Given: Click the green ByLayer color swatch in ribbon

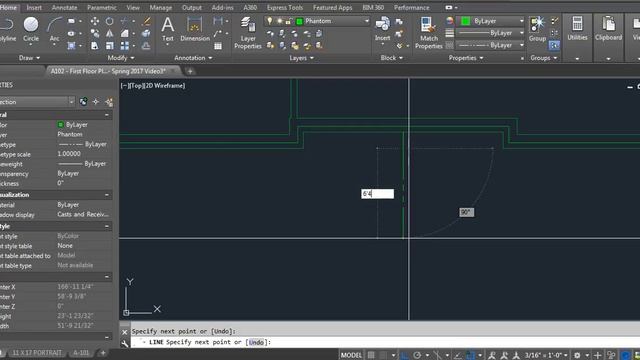Looking at the screenshot, I should click(x=465, y=21).
